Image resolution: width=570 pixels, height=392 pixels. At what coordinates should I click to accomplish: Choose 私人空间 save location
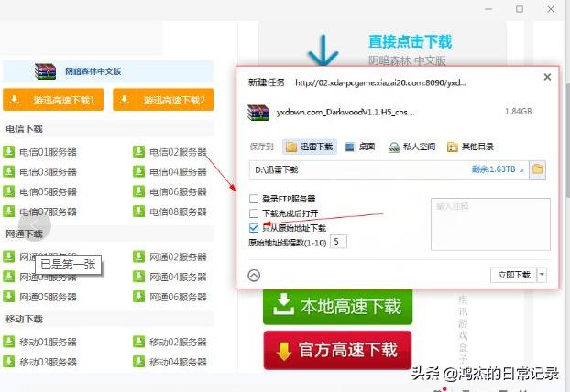coord(411,147)
